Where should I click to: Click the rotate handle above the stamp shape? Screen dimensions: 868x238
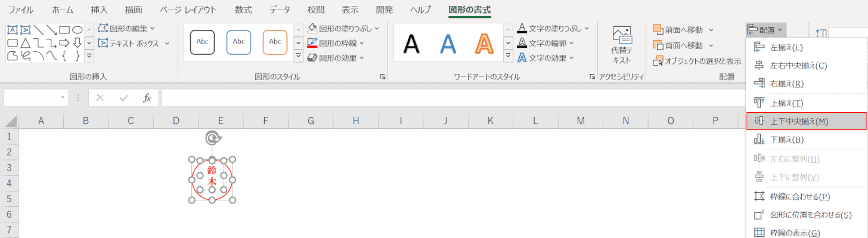coord(212,138)
